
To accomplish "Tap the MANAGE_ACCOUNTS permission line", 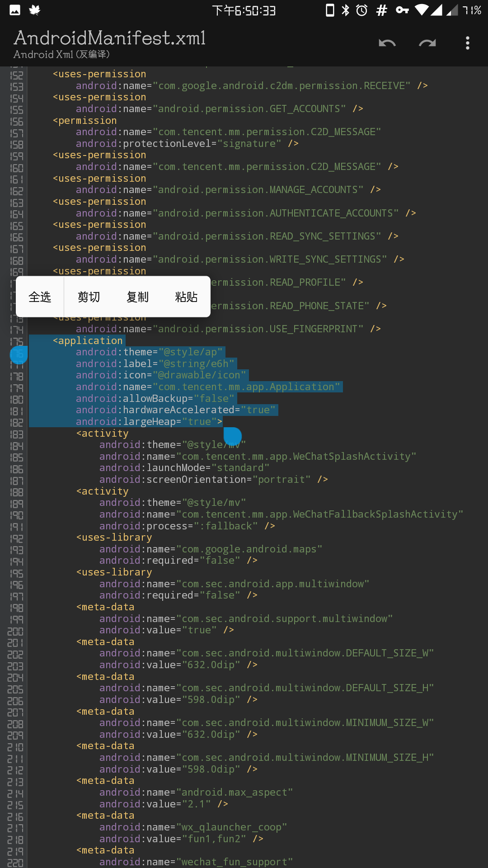I will click(x=228, y=190).
